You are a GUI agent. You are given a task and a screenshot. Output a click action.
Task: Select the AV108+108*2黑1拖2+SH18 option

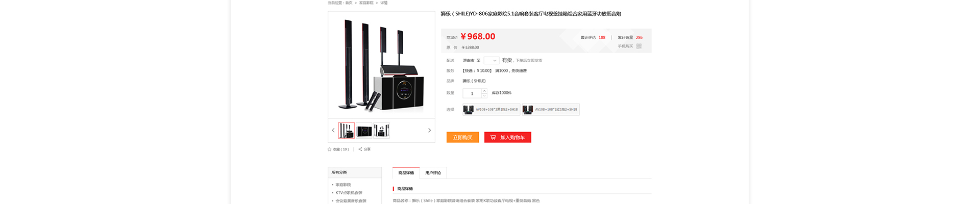pos(491,110)
